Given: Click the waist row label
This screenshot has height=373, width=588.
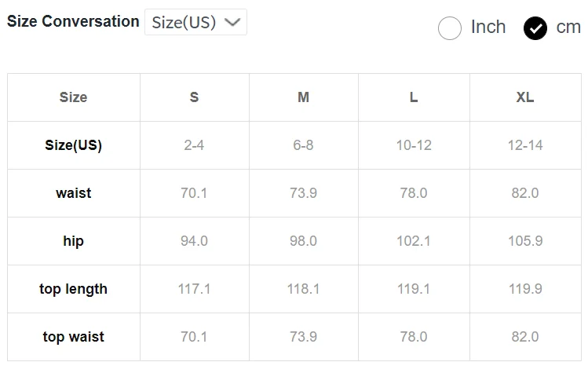Looking at the screenshot, I should (x=73, y=193).
